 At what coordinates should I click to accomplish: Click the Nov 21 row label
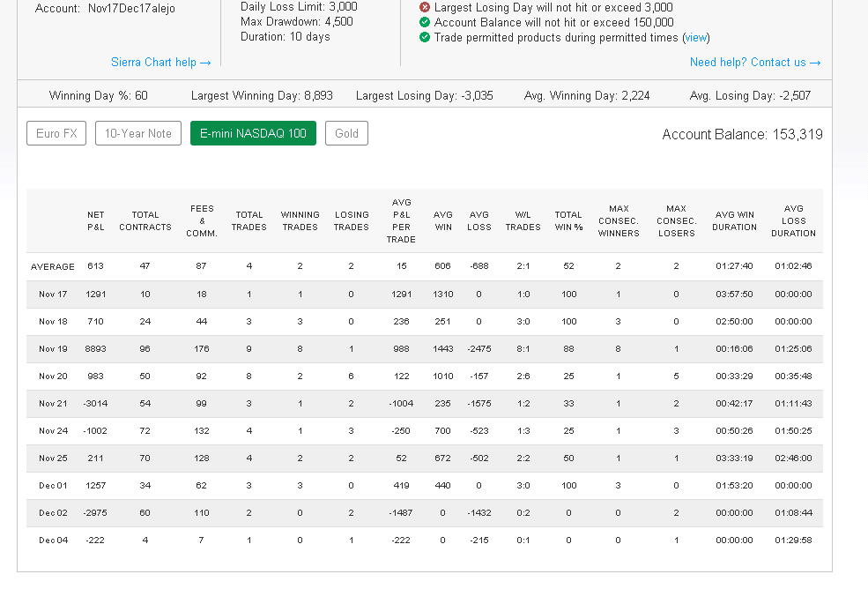53,403
